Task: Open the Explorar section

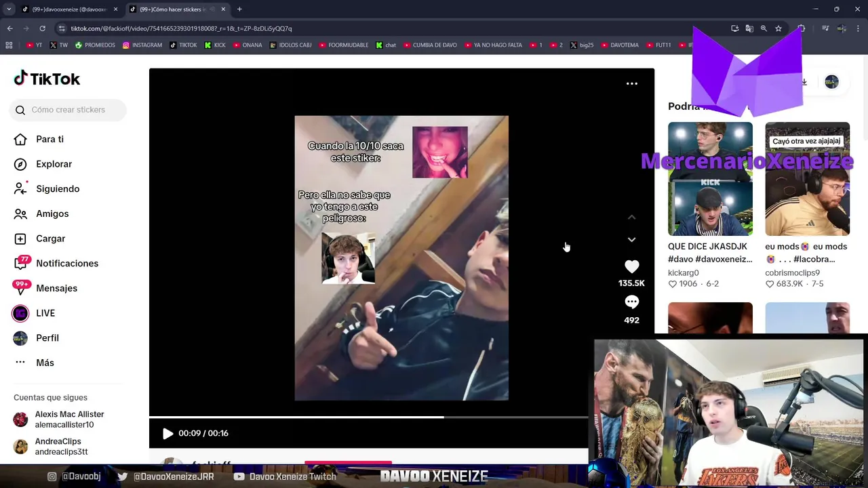Action: pyautogui.click(x=43, y=164)
